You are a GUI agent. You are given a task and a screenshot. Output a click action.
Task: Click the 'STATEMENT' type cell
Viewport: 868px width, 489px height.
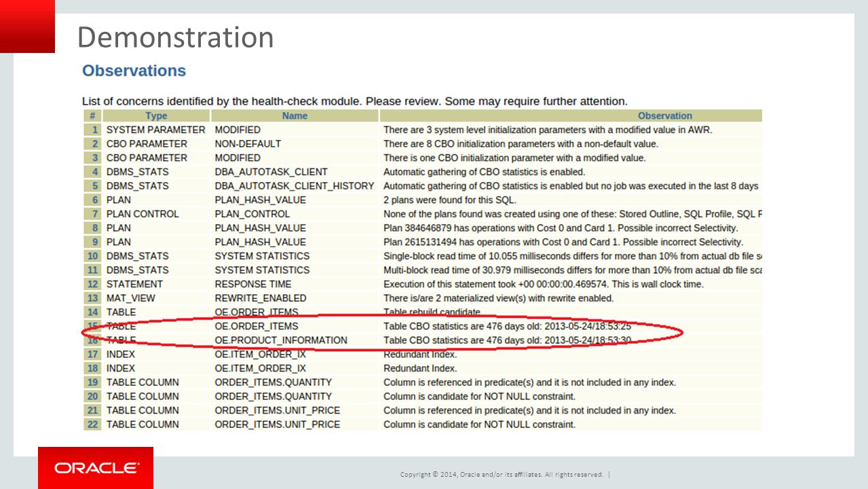pyautogui.click(x=156, y=284)
